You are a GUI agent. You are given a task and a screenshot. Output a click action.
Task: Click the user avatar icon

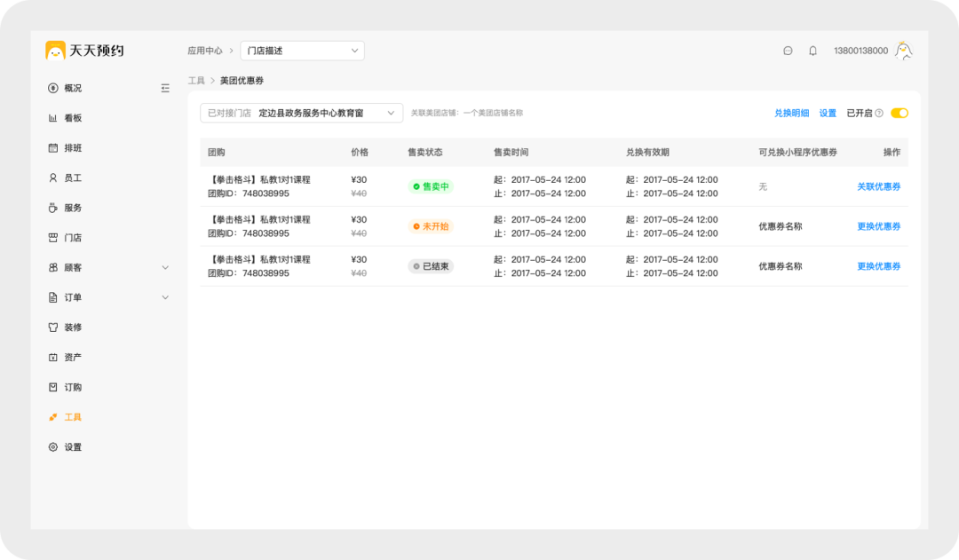click(903, 51)
